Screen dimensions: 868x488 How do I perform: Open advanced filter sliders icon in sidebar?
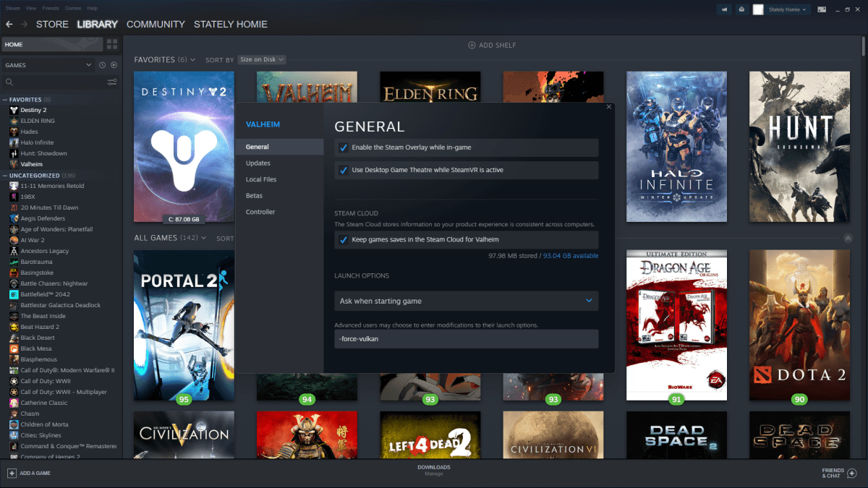tap(112, 82)
